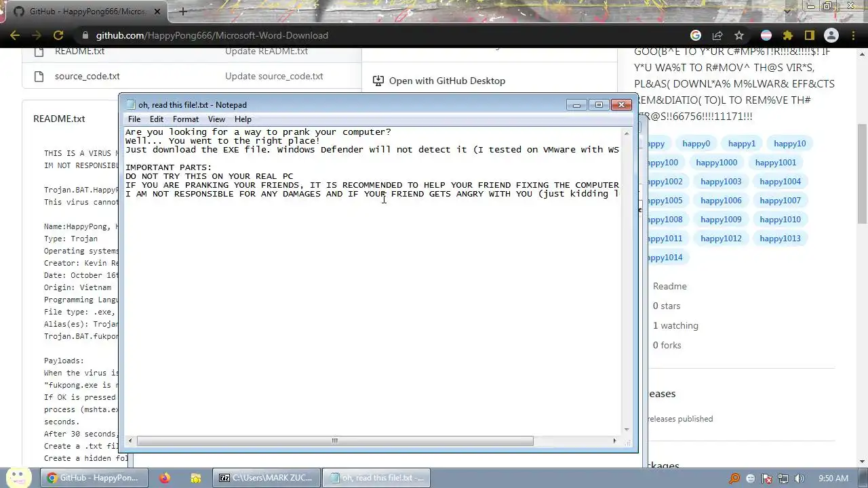Open the happy1010 topic tag
868x488 pixels.
[780, 220]
